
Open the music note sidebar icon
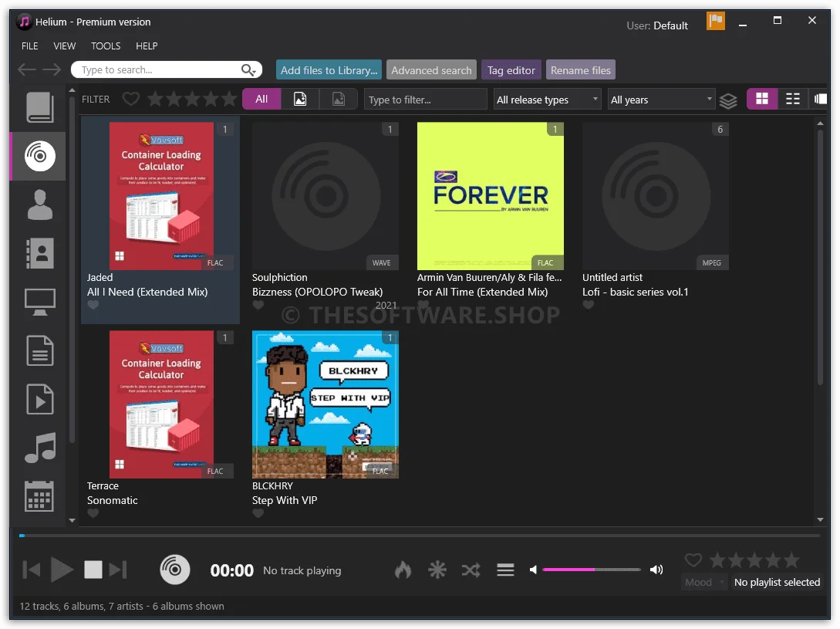39,448
